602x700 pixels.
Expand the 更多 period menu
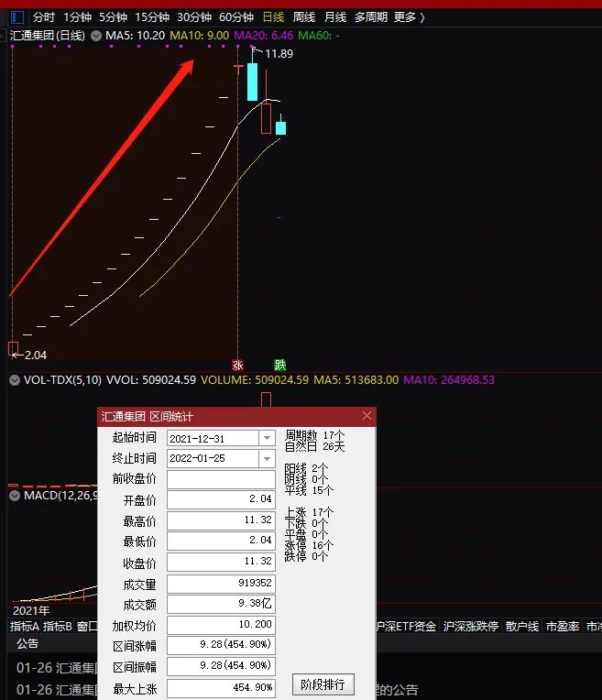[409, 17]
